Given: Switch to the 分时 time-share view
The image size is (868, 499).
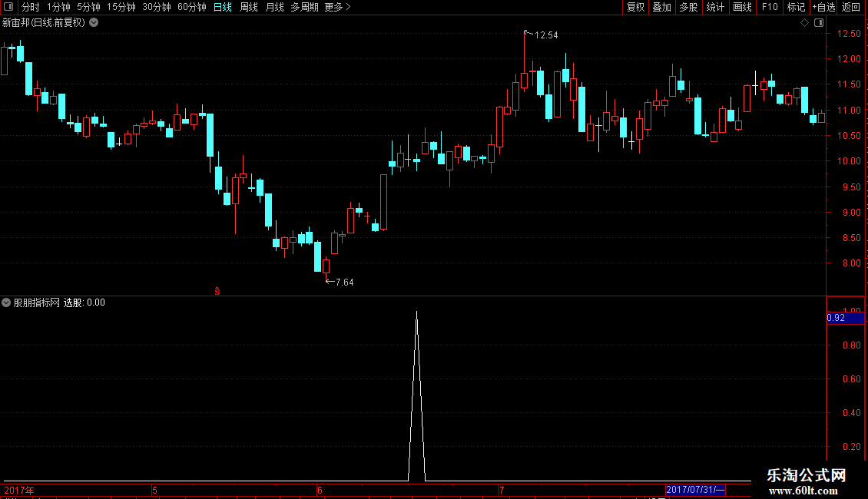Looking at the screenshot, I should [31, 7].
